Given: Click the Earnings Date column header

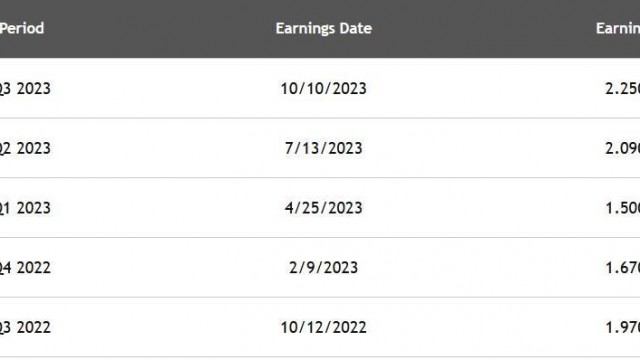Looking at the screenshot, I should [324, 29].
